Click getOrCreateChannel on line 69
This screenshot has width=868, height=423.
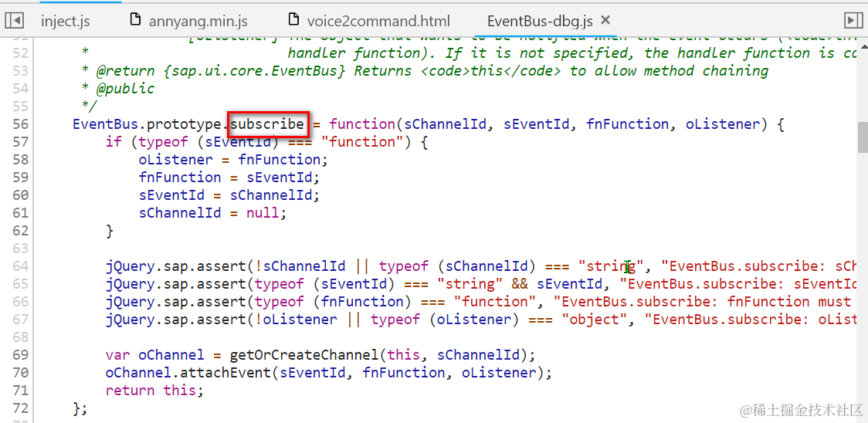click(304, 354)
